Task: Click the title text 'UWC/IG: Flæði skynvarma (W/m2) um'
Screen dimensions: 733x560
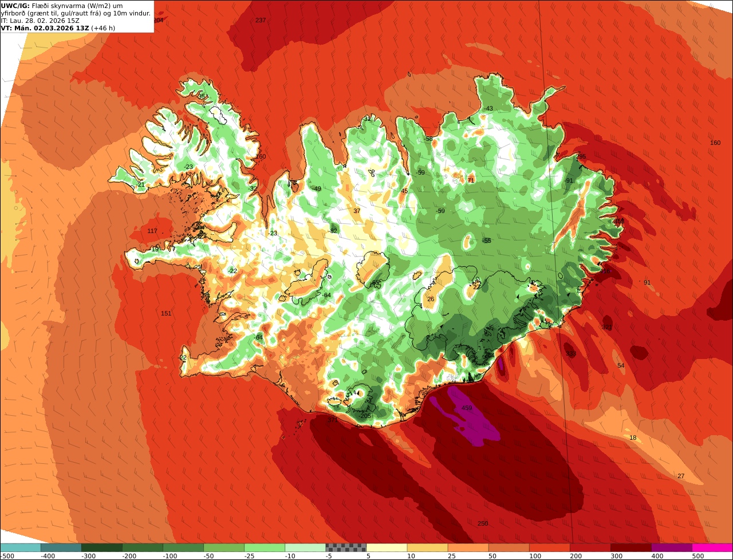Action: 61,6
